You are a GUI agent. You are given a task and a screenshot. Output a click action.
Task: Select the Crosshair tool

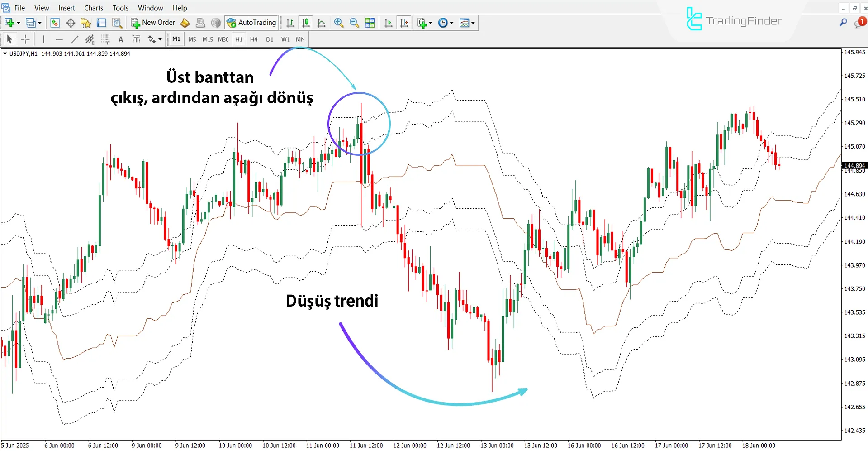click(26, 39)
